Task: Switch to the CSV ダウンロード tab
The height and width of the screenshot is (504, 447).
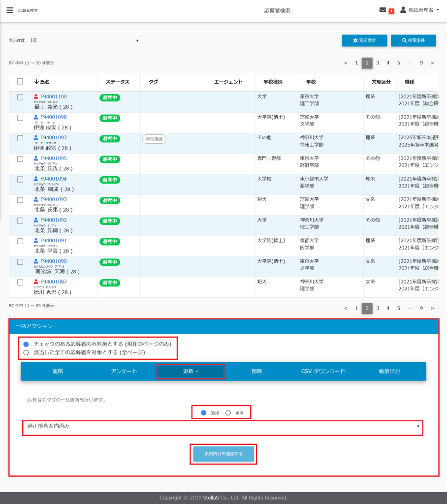Action: [x=323, y=371]
